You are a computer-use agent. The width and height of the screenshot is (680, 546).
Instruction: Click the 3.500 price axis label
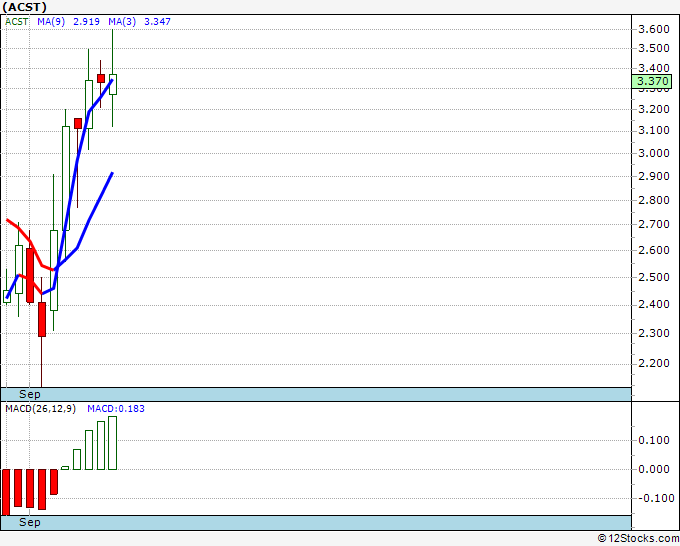[654, 48]
